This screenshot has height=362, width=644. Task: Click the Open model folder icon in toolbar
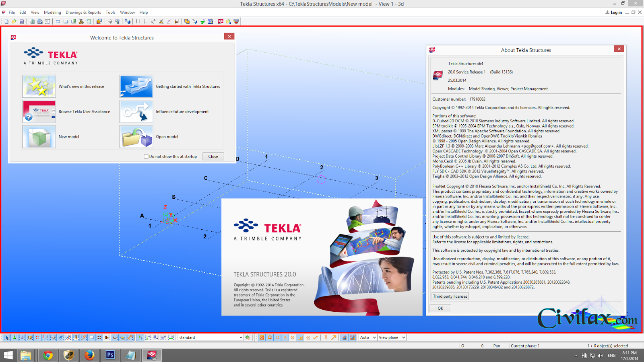coord(14,22)
